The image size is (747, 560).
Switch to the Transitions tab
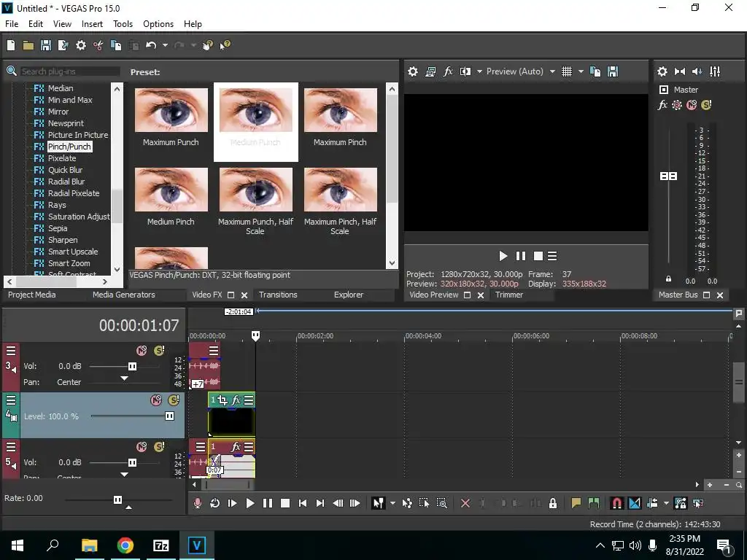point(278,295)
